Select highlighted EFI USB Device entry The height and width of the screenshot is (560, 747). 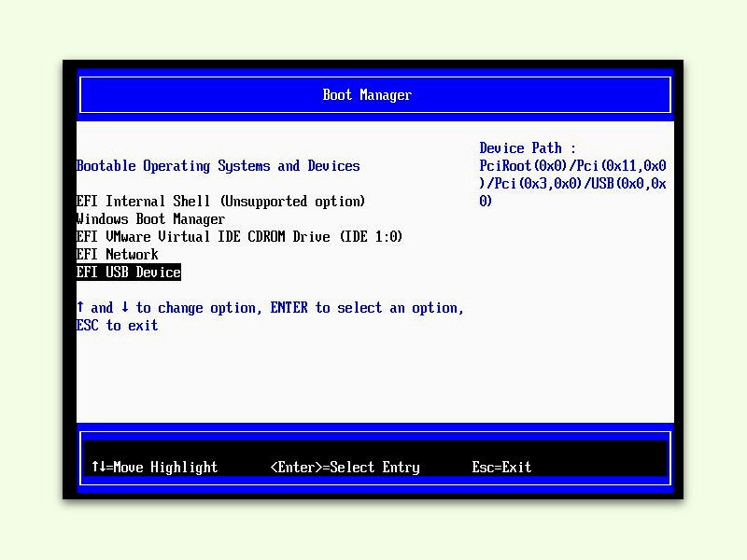tap(129, 272)
